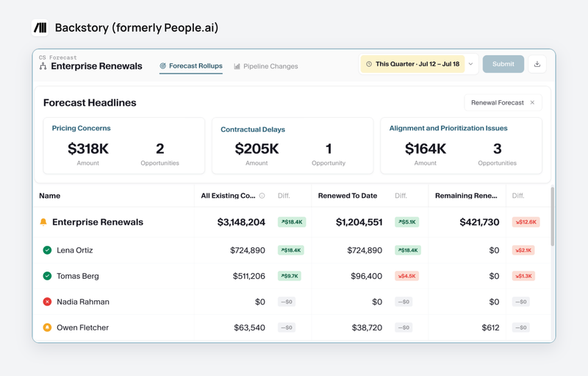Click the Renewed To Date column header

[x=348, y=196]
